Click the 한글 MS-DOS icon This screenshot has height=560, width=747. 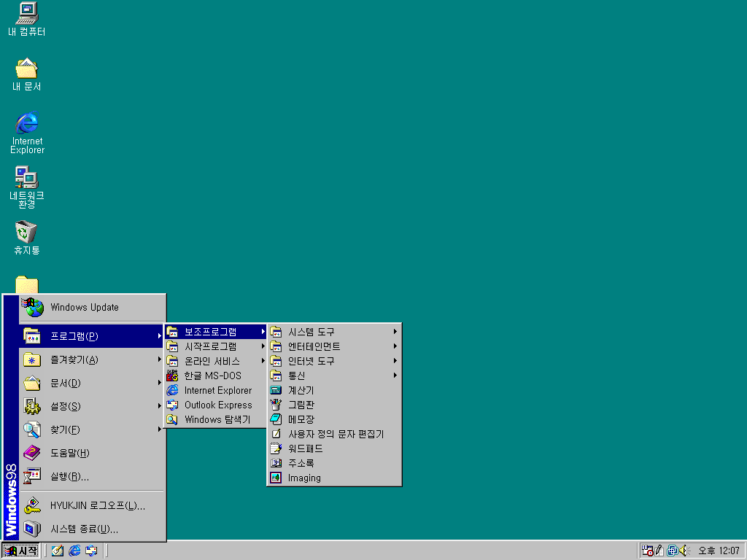coord(172,376)
